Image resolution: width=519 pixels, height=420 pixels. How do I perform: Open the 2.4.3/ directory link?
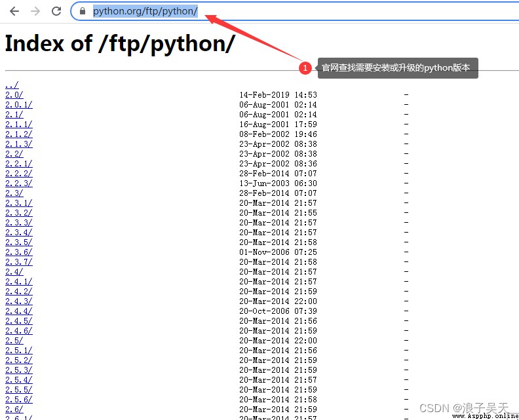[x=19, y=301]
